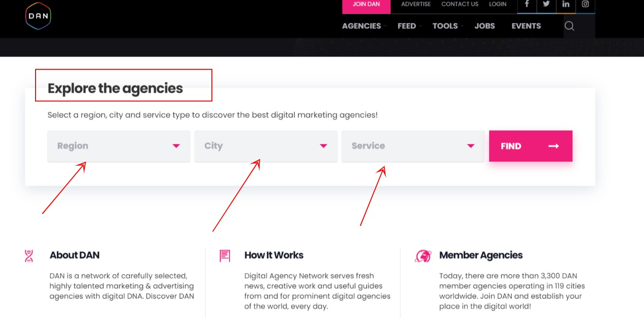Image resolution: width=644 pixels, height=318 pixels.
Task: Open the Facebook social icon
Action: 527,4
